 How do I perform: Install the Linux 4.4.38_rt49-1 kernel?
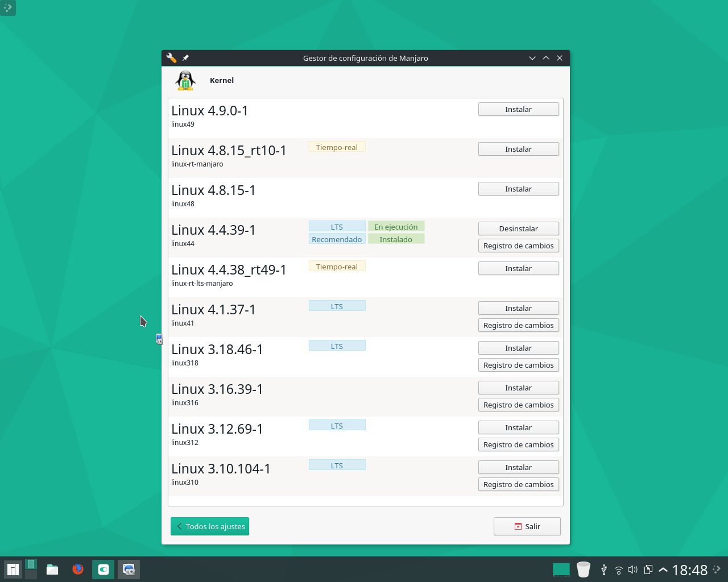pyautogui.click(x=519, y=268)
